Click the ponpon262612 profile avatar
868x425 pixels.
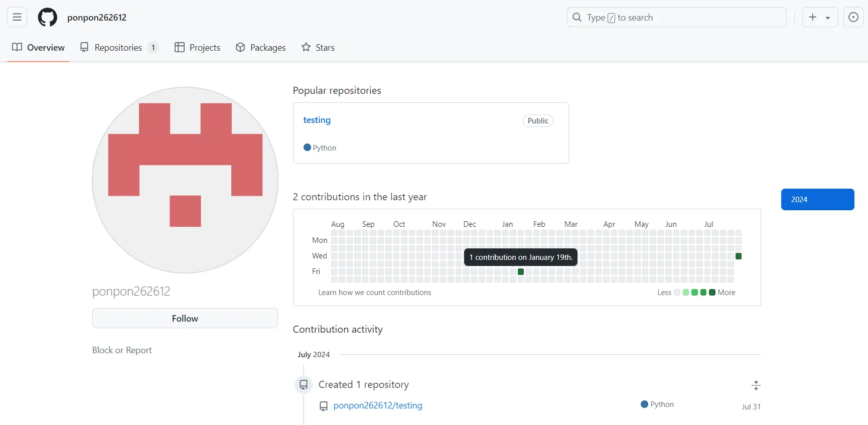[x=185, y=180]
